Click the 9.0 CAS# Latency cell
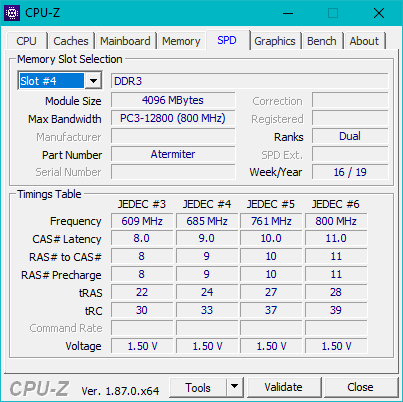 point(207,239)
